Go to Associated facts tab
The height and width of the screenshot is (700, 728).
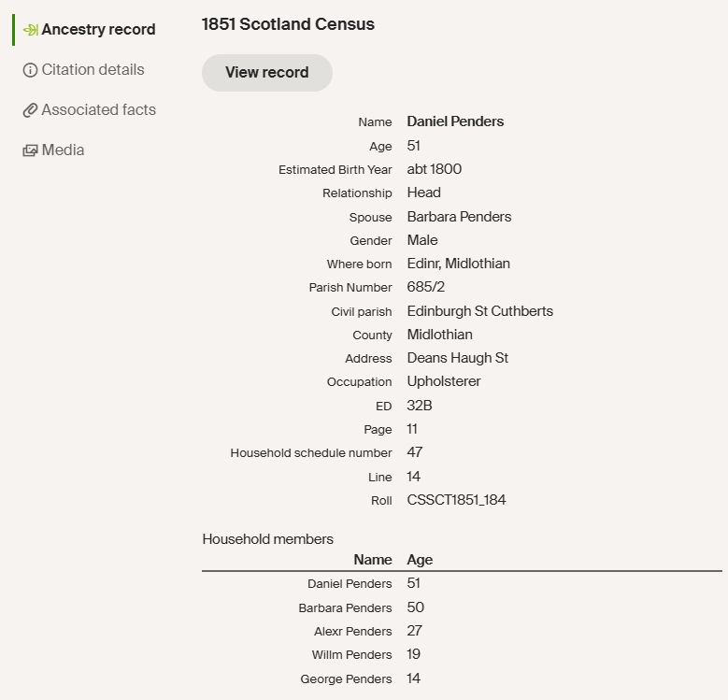(x=98, y=110)
